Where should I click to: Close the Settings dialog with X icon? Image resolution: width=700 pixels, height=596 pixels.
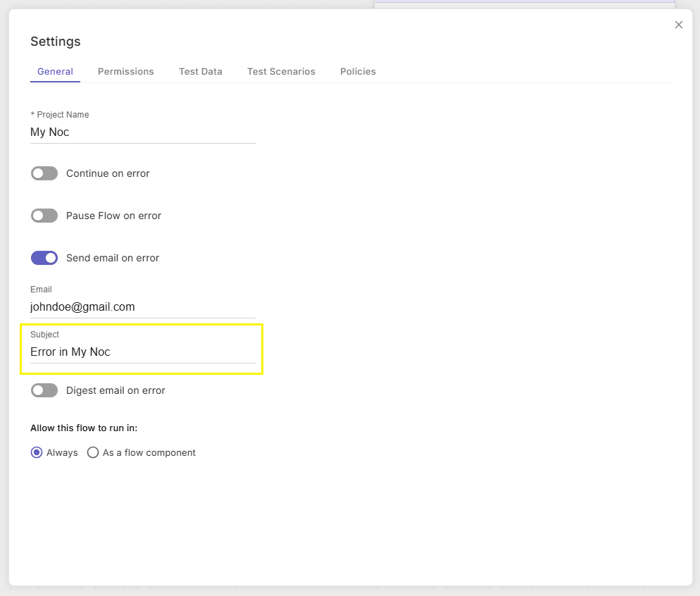pyautogui.click(x=679, y=25)
